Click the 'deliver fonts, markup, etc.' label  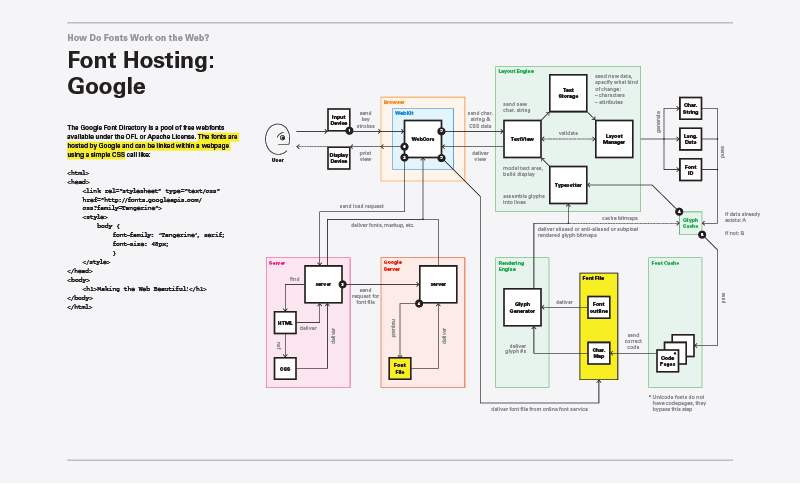pyautogui.click(x=382, y=225)
